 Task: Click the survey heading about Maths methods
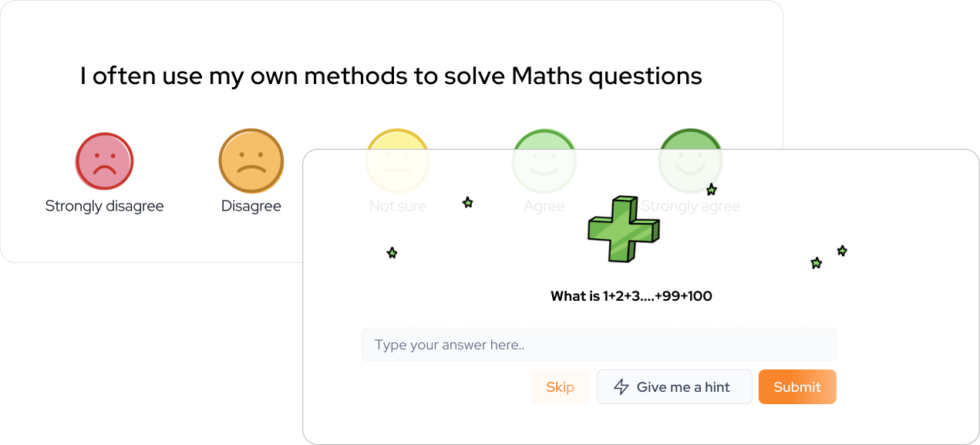391,76
